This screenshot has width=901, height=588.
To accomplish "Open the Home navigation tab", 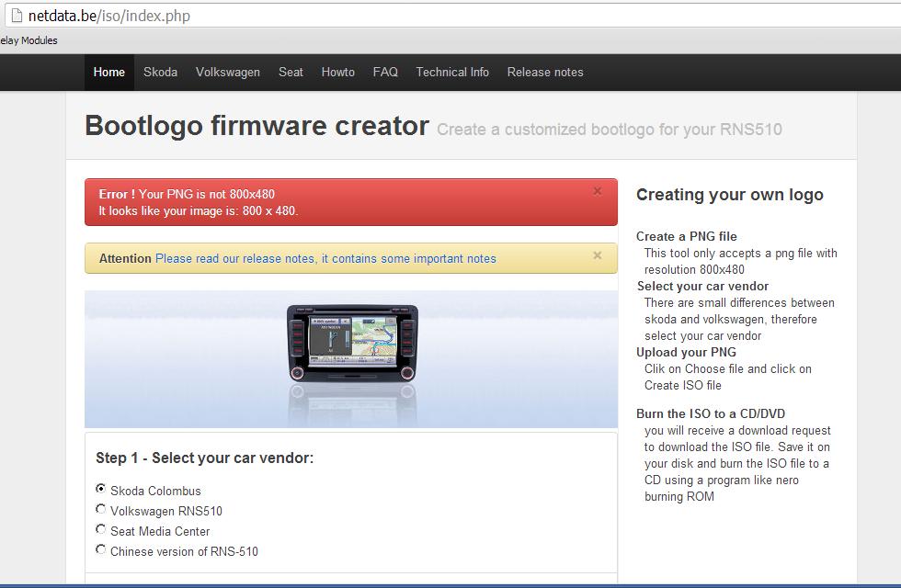I will pyautogui.click(x=108, y=72).
